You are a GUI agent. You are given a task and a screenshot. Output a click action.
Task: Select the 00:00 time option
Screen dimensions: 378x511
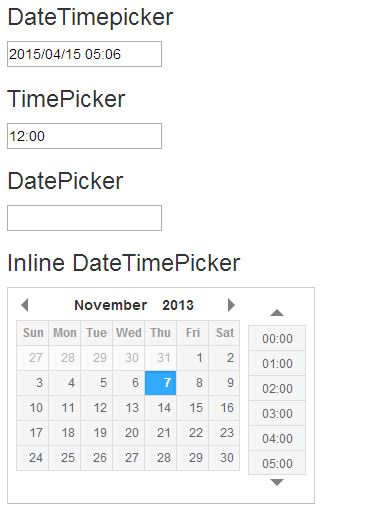pos(277,338)
